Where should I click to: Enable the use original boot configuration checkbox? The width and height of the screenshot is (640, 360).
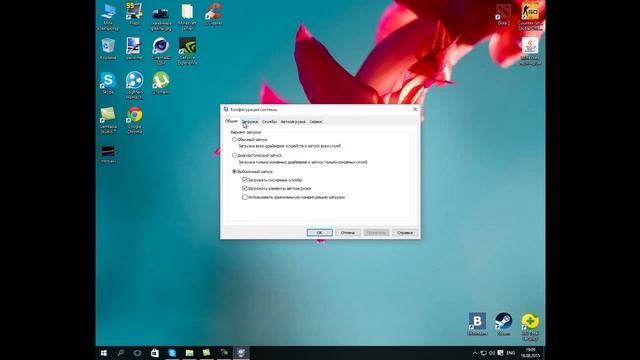pyautogui.click(x=245, y=197)
